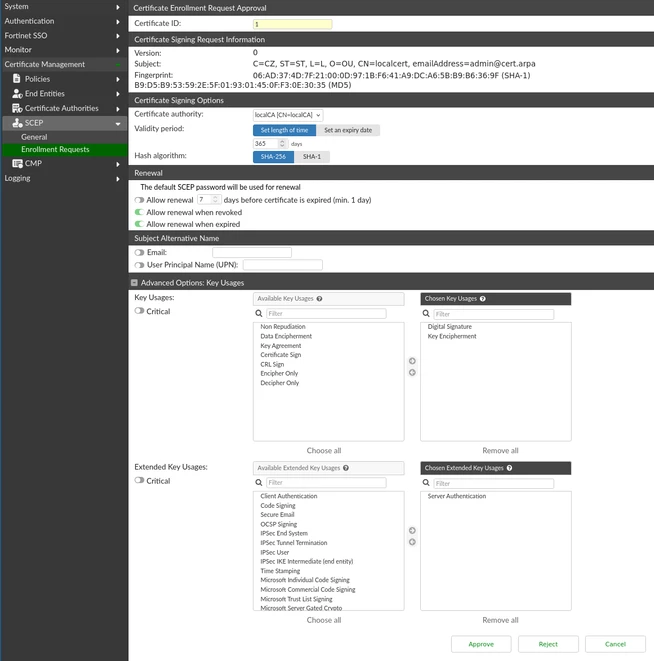Open Logging menu item
This screenshot has height=661, width=654.
(17, 178)
